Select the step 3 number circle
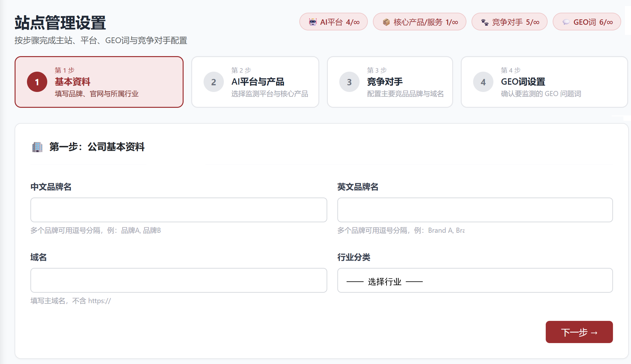Image resolution: width=631 pixels, height=364 pixels. point(349,82)
